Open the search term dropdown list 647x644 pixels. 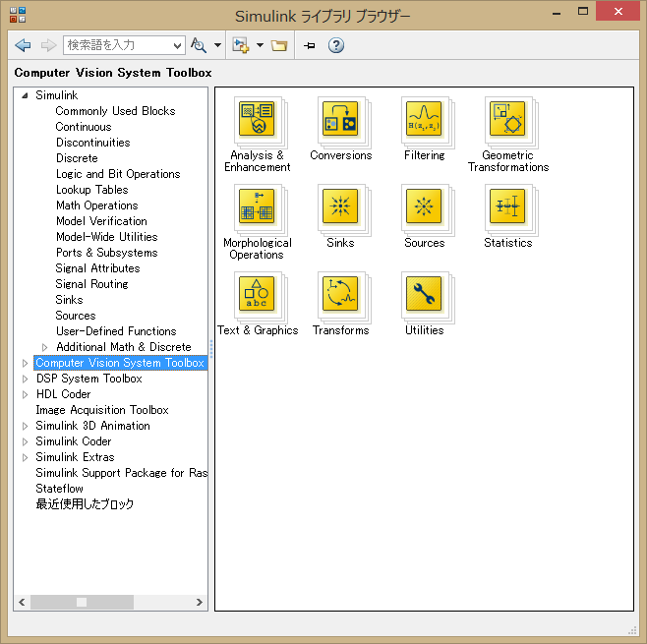click(177, 45)
